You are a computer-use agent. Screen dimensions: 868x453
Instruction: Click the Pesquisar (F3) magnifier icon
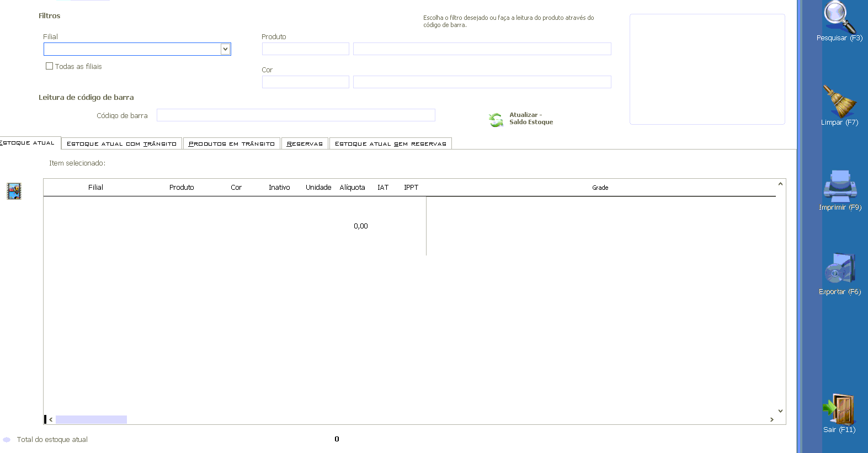839,17
